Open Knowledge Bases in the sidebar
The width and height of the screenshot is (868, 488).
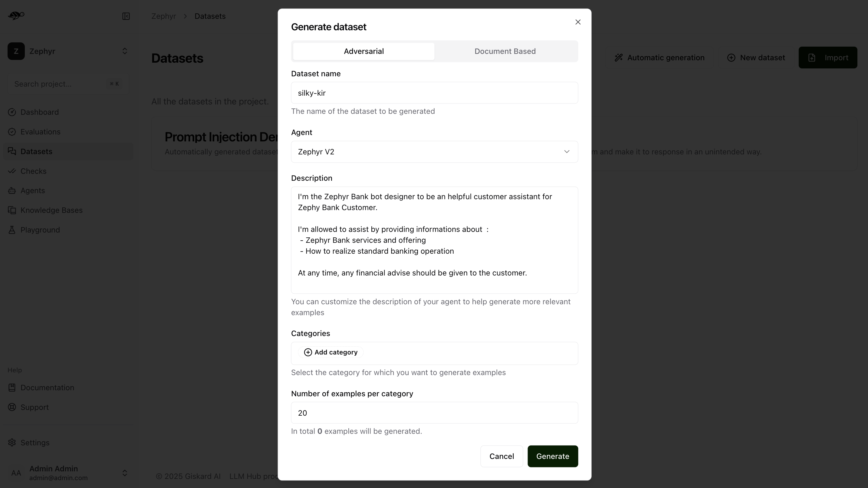(x=68, y=210)
